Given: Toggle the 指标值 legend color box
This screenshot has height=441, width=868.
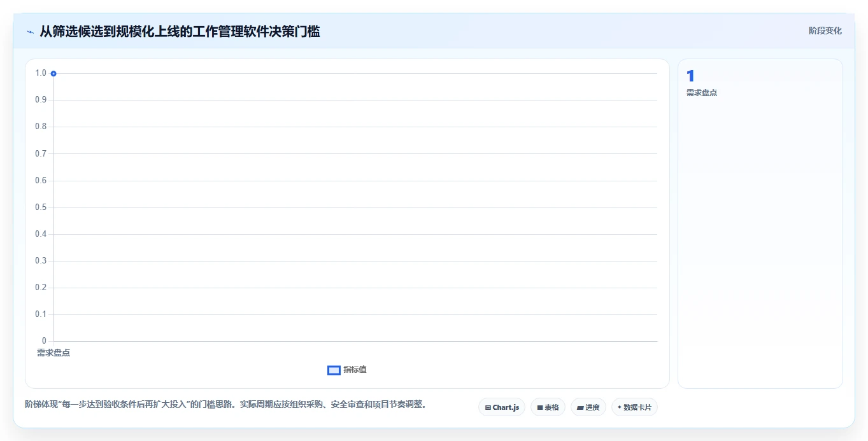Looking at the screenshot, I should tap(334, 370).
